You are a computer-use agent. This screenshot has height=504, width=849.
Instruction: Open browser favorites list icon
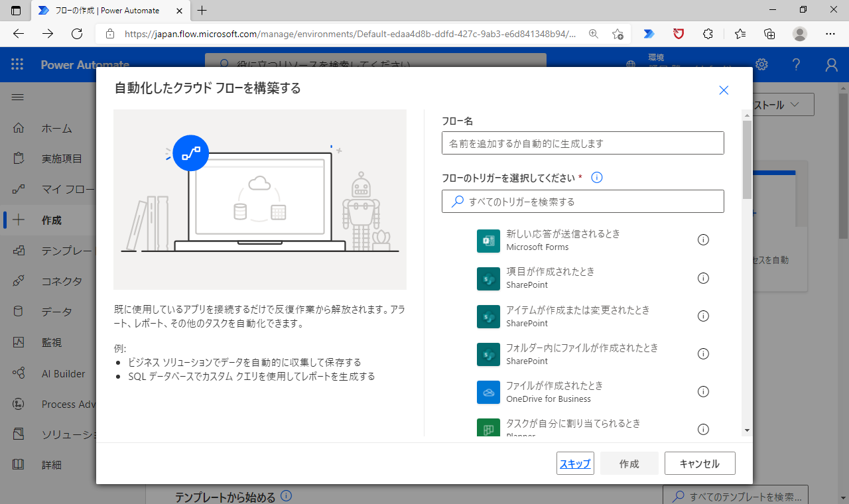[740, 34]
